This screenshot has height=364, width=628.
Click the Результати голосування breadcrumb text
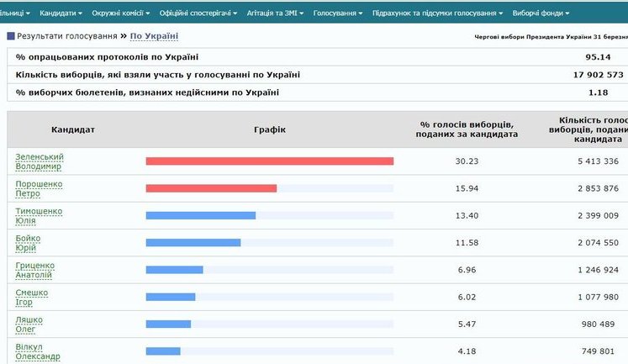[x=67, y=36]
